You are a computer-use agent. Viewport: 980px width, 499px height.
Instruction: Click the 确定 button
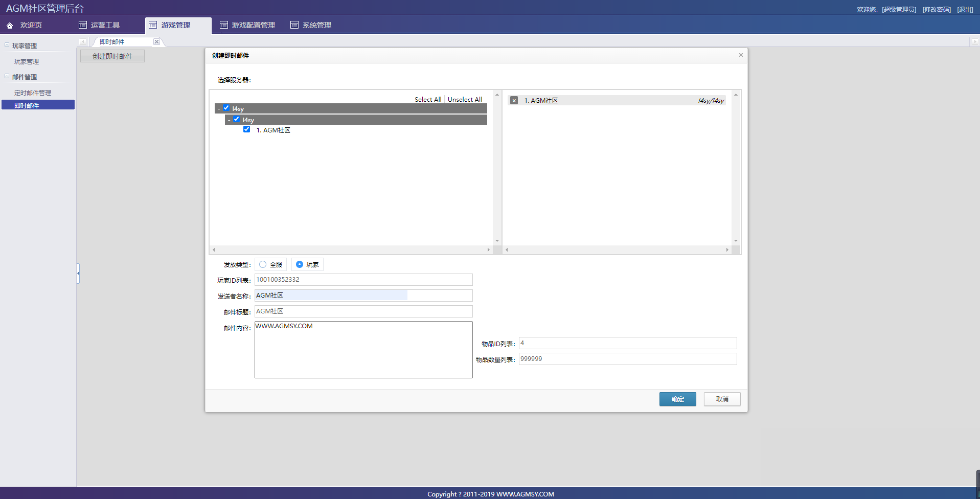[677, 399]
